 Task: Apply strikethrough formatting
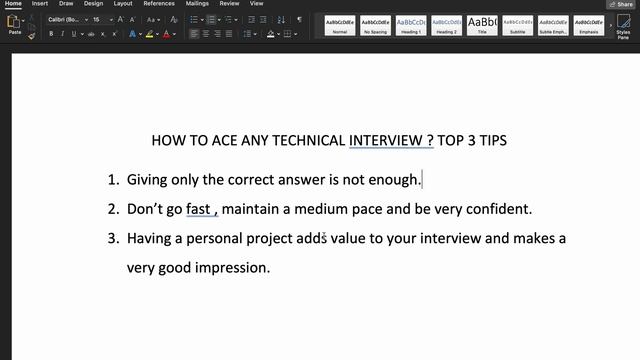coord(91,34)
